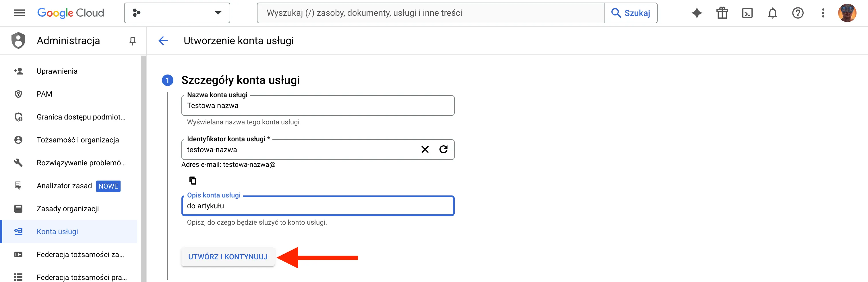Click the Federacja tożsamości pra... list icon
868x282 pixels.
tap(19, 277)
